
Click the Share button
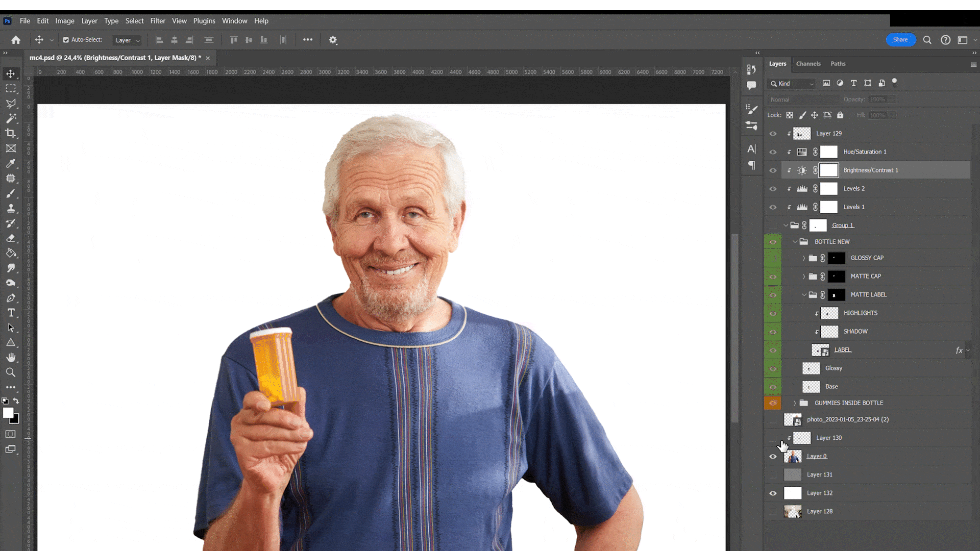click(900, 40)
